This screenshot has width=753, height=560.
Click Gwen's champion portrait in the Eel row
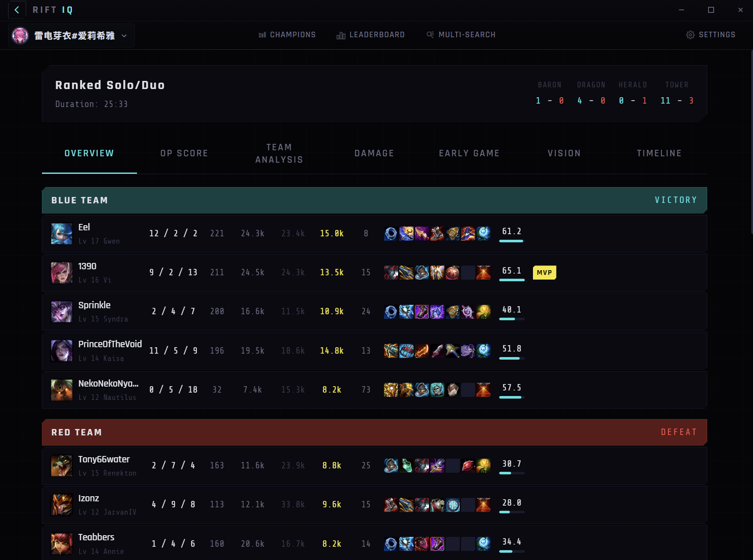point(61,234)
